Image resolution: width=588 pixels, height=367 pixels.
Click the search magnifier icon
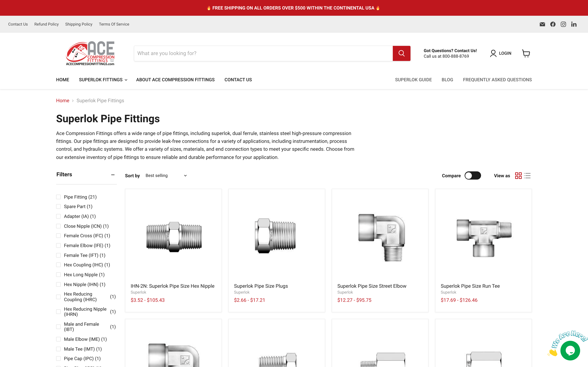coord(401,53)
